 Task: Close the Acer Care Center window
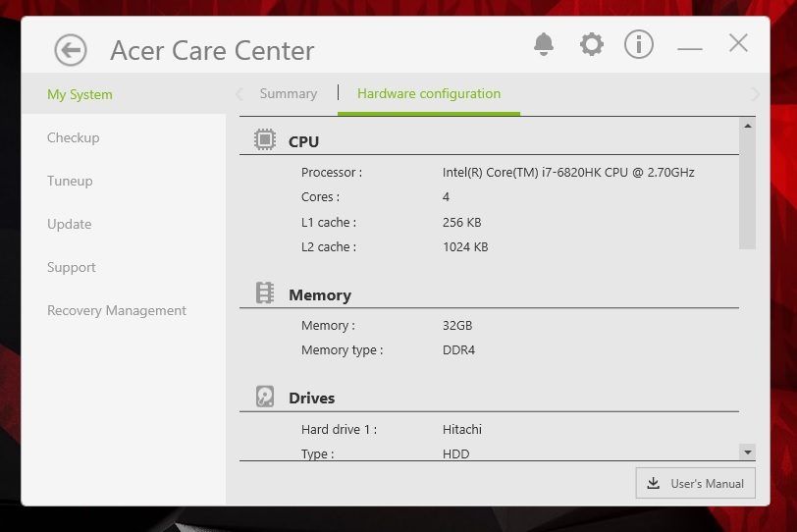738,43
